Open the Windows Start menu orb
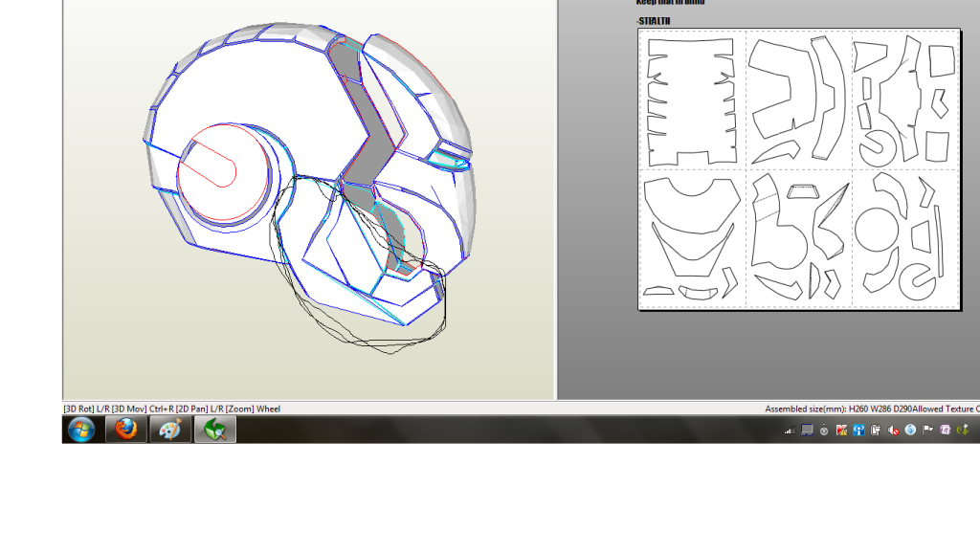Image resolution: width=980 pixels, height=553 pixels. (81, 430)
